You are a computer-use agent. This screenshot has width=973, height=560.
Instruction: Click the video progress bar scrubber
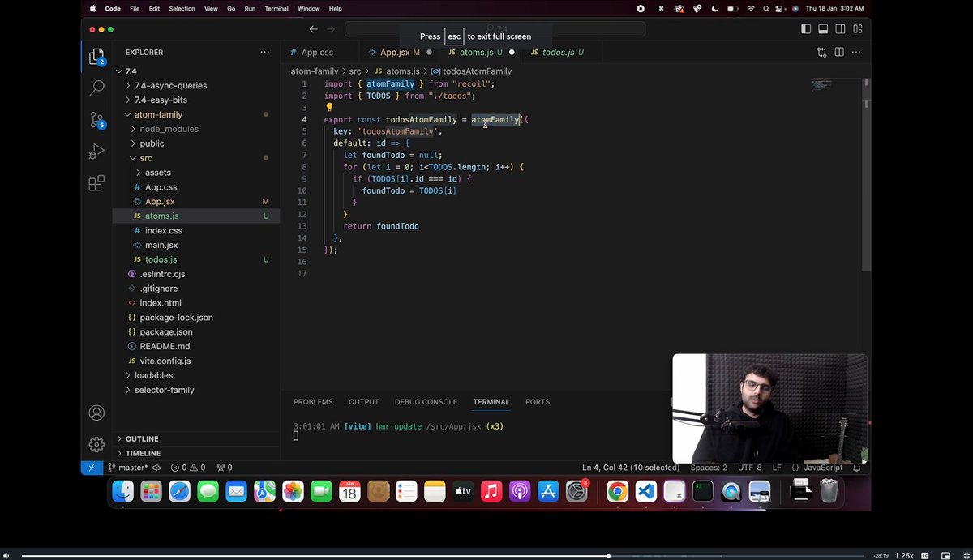[x=608, y=556]
